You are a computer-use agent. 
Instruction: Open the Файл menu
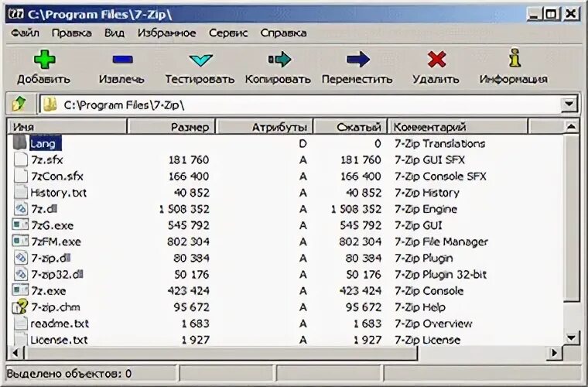click(x=25, y=33)
